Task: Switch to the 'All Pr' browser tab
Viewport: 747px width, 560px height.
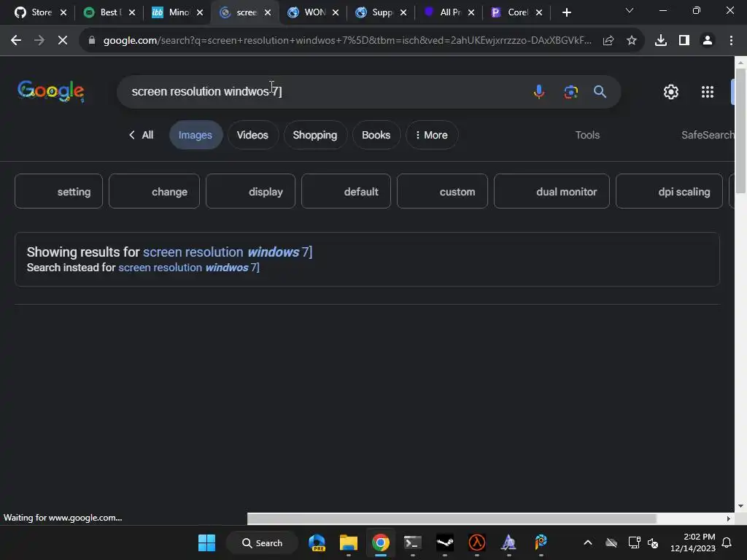Action: click(449, 12)
